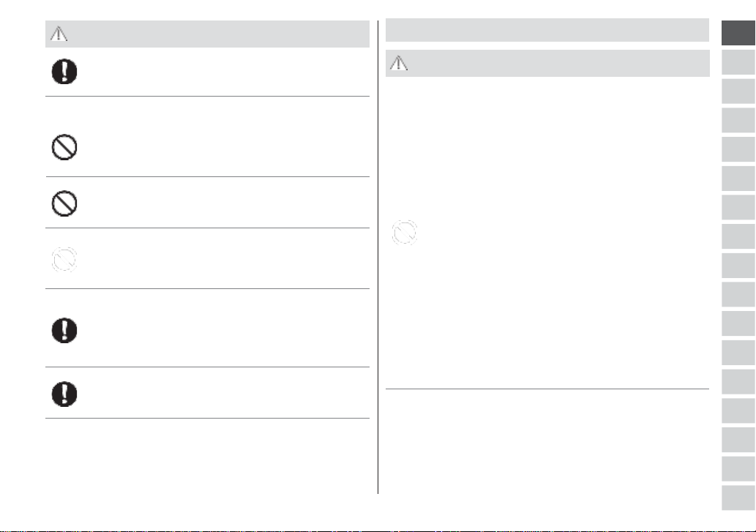This screenshot has width=756, height=532.
Task: Click the upper solid prohibition circle icon
Action: [x=64, y=147]
